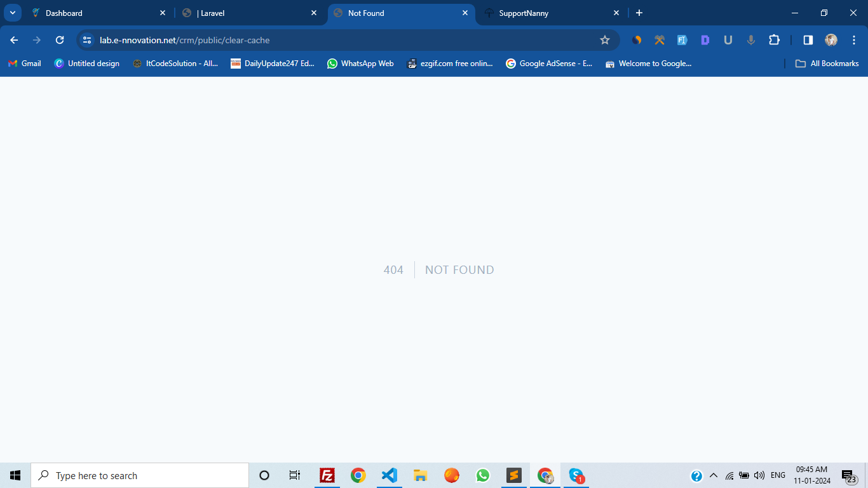Screen dimensions: 868x488
Task: Open the hammer tools extension
Action: coord(660,40)
